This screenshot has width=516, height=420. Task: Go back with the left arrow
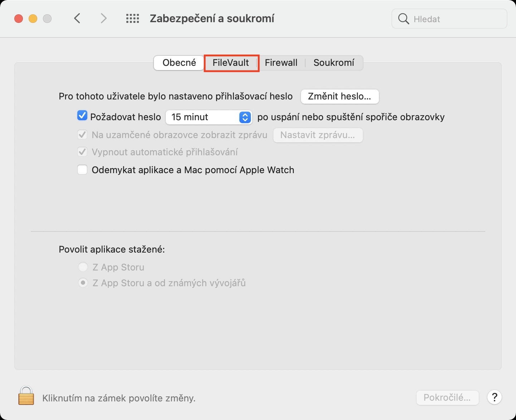tap(77, 18)
